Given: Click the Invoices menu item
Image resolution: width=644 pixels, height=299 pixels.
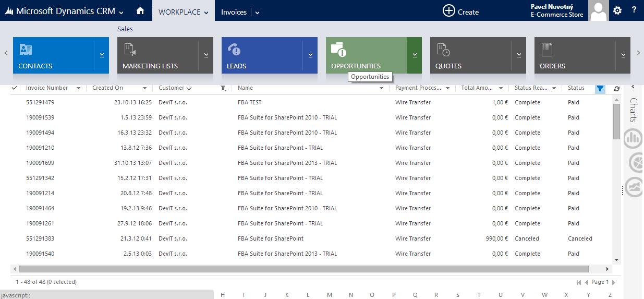Looking at the screenshot, I should pyautogui.click(x=234, y=12).
